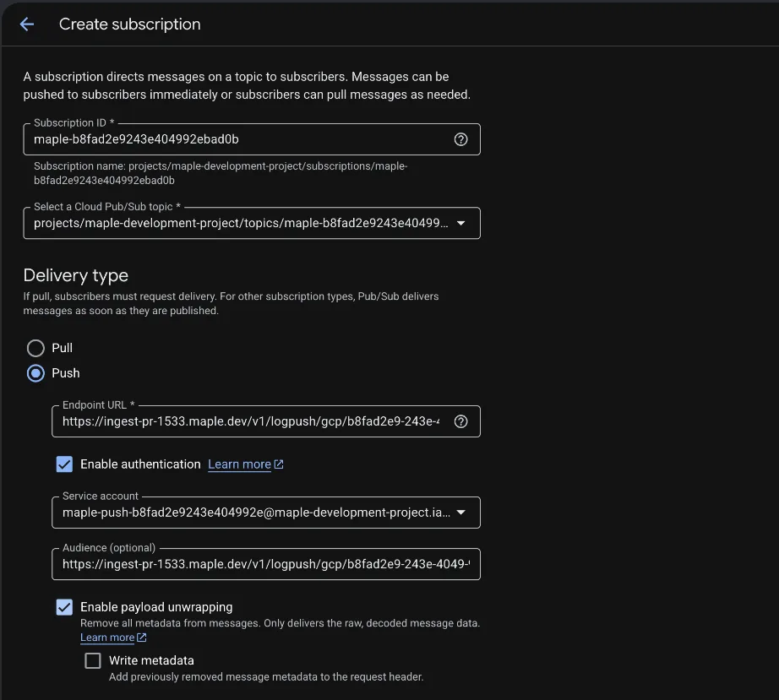Open Learn more link for payload unwrapping

[107, 638]
